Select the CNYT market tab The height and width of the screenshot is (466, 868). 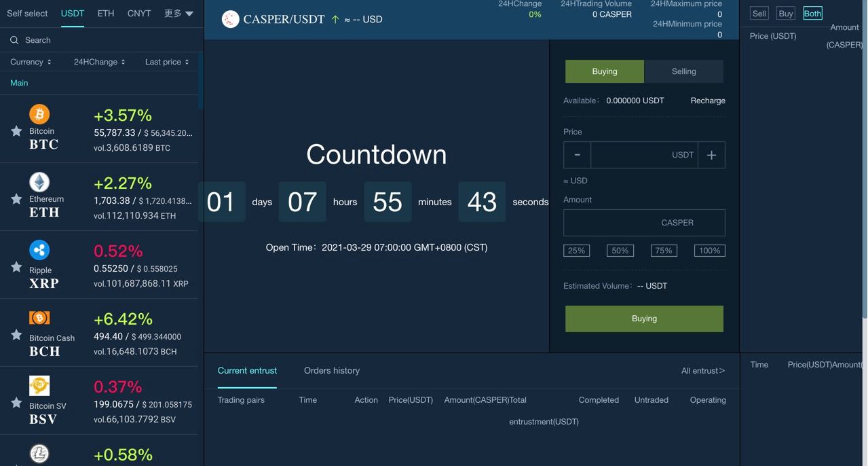click(x=139, y=14)
